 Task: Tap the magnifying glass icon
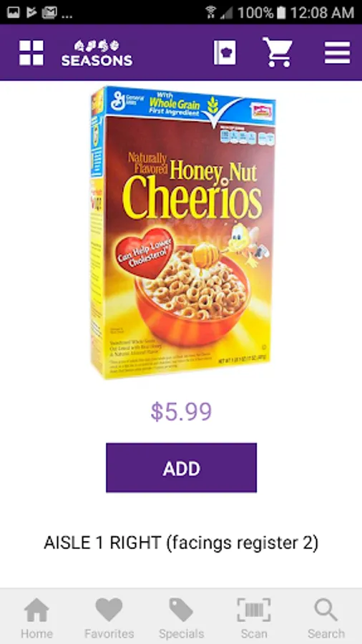(x=326, y=610)
